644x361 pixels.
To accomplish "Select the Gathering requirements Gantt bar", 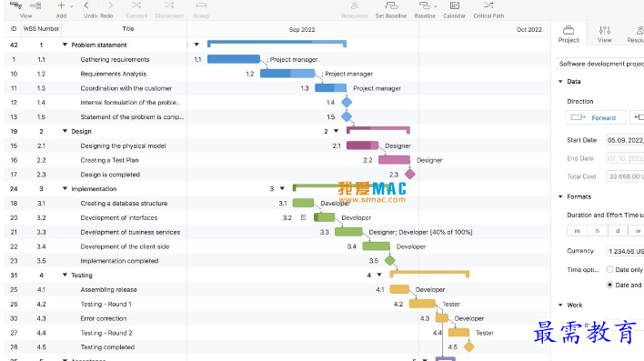I will (x=234, y=59).
